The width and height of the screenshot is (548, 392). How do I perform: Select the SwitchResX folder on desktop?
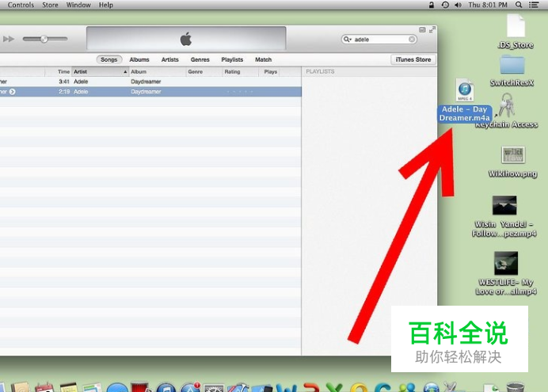(x=512, y=64)
